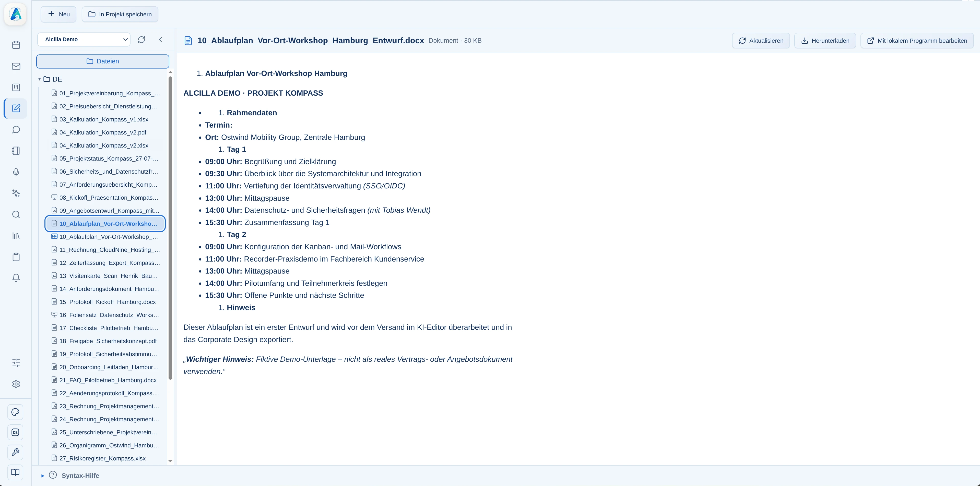The width and height of the screenshot is (980, 486).
Task: Click the Herunterladen button
Action: tap(825, 41)
